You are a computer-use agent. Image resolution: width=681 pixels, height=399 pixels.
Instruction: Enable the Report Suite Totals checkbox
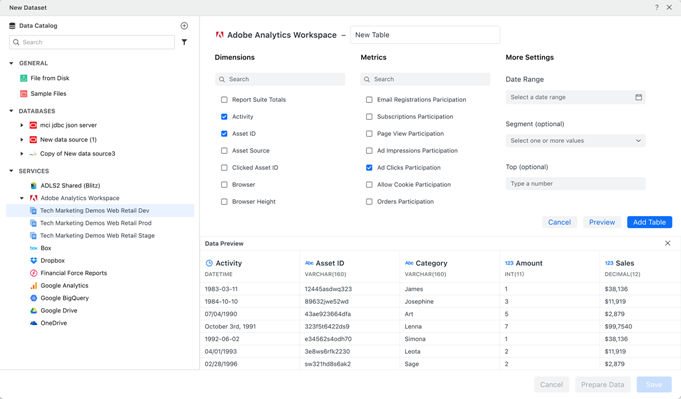pos(224,100)
